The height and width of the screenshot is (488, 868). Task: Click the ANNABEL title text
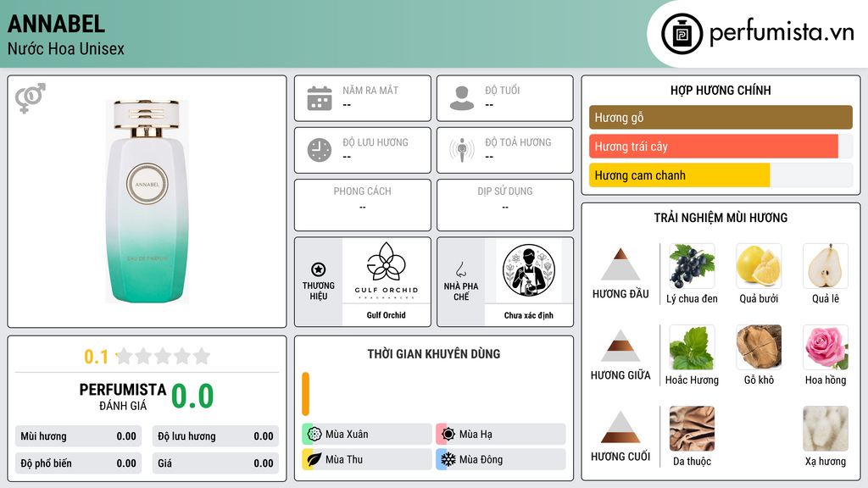(56, 24)
